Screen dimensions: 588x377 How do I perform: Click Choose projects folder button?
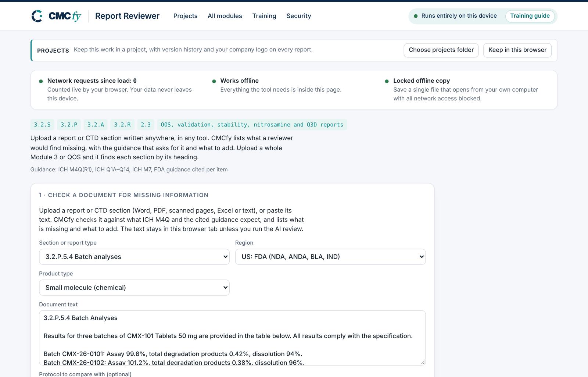441,50
